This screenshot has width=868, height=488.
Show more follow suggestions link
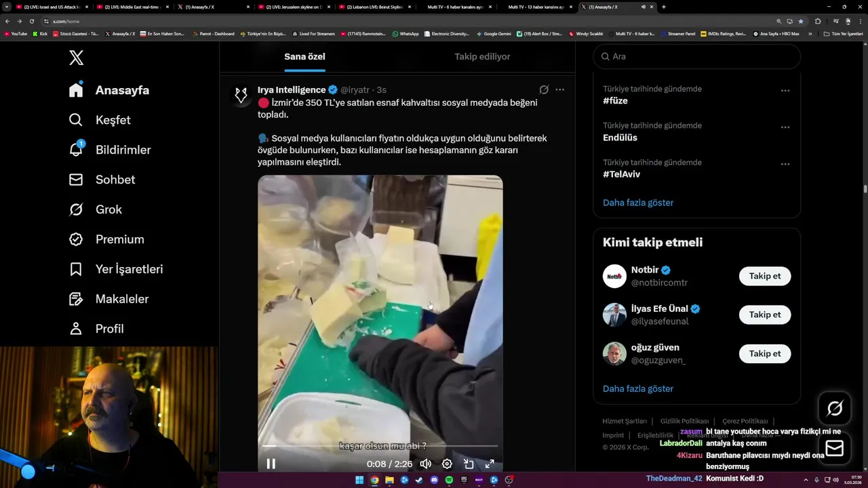pos(638,389)
